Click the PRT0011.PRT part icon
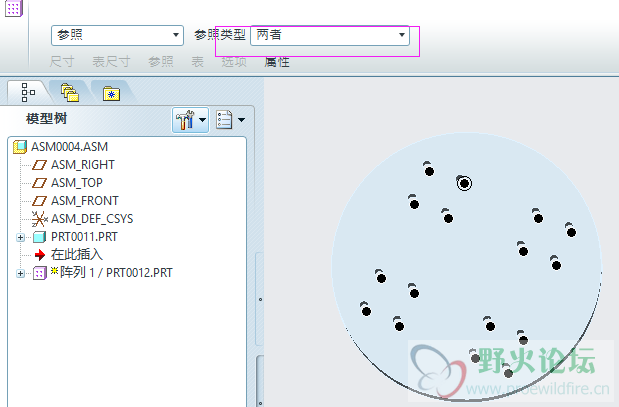This screenshot has height=407, width=619. click(x=39, y=237)
